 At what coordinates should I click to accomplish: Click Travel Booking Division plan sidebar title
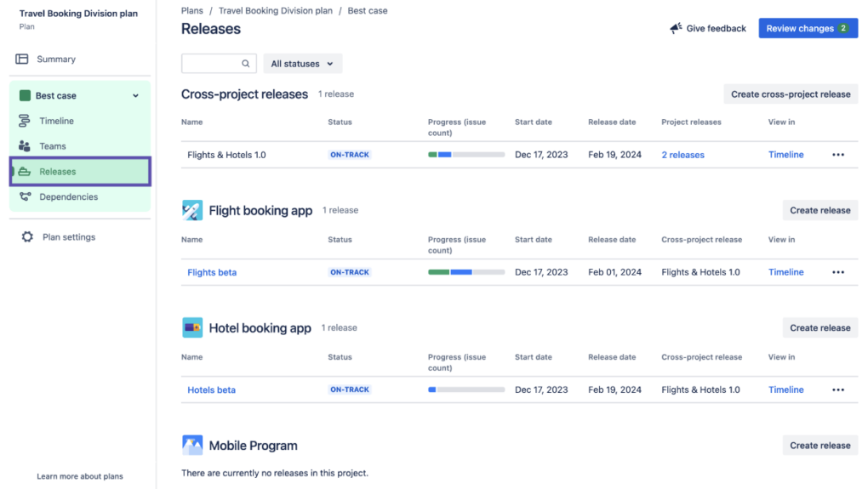click(x=78, y=14)
